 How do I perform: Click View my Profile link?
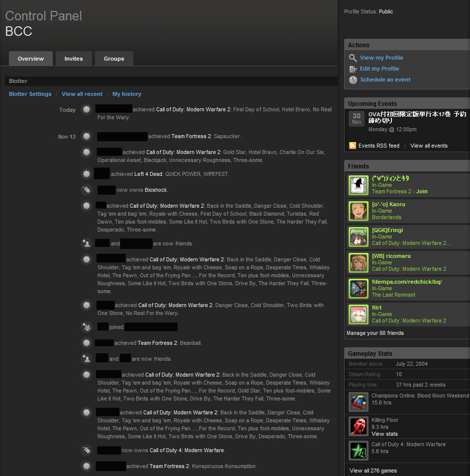pyautogui.click(x=381, y=58)
